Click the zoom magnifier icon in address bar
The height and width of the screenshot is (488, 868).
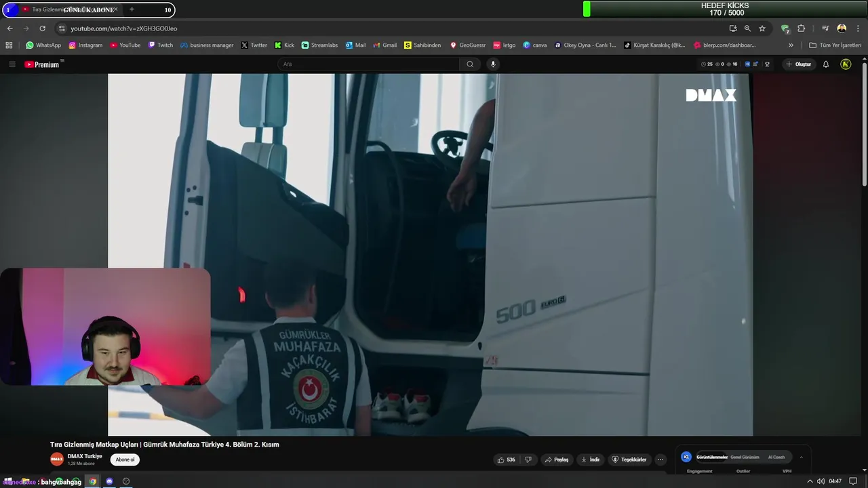point(747,28)
